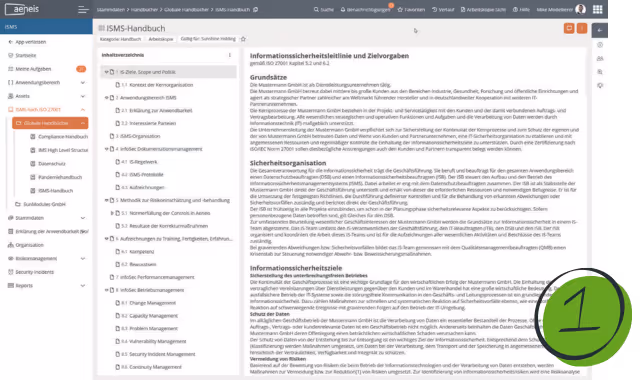
Task: Collapse chapter 5 Methodik zur Risikoeinschätzung
Action: point(107,200)
